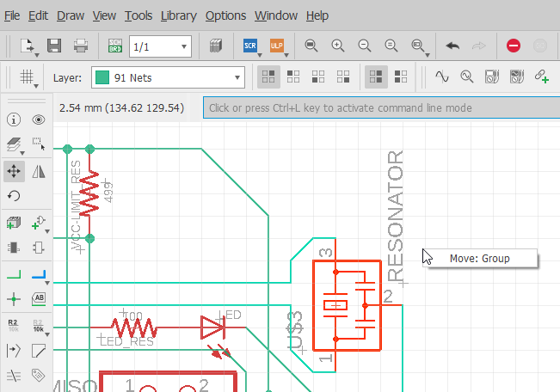Select the Rotate tool

[x=14, y=196]
